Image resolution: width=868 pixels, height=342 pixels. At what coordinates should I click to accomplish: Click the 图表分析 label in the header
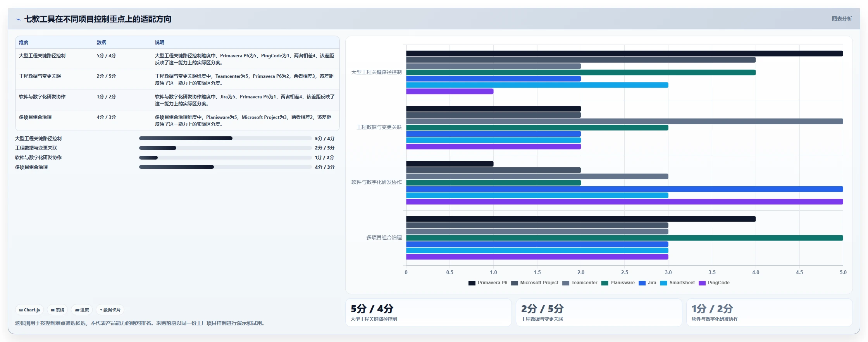(842, 19)
